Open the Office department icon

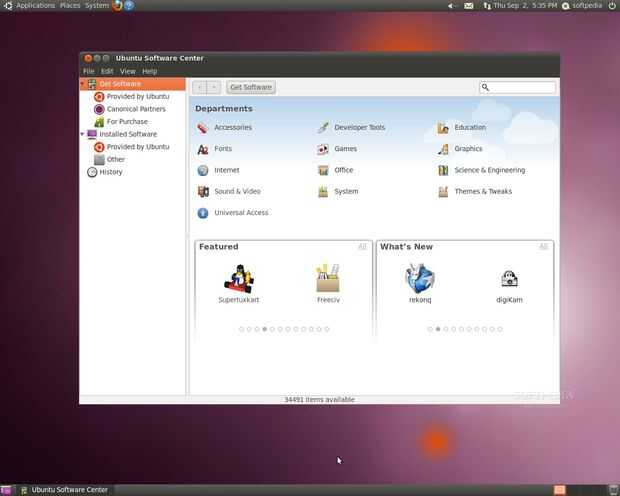pos(323,170)
